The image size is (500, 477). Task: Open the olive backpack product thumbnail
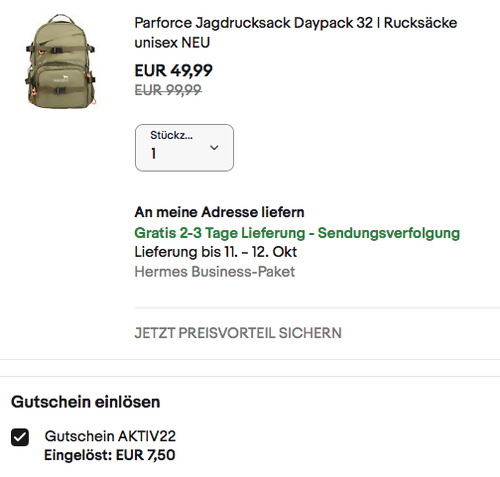click(x=60, y=61)
